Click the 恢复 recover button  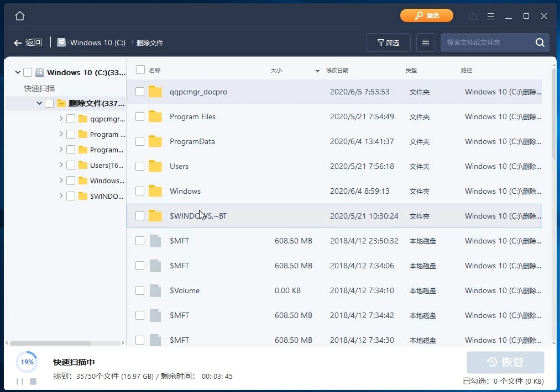(505, 362)
